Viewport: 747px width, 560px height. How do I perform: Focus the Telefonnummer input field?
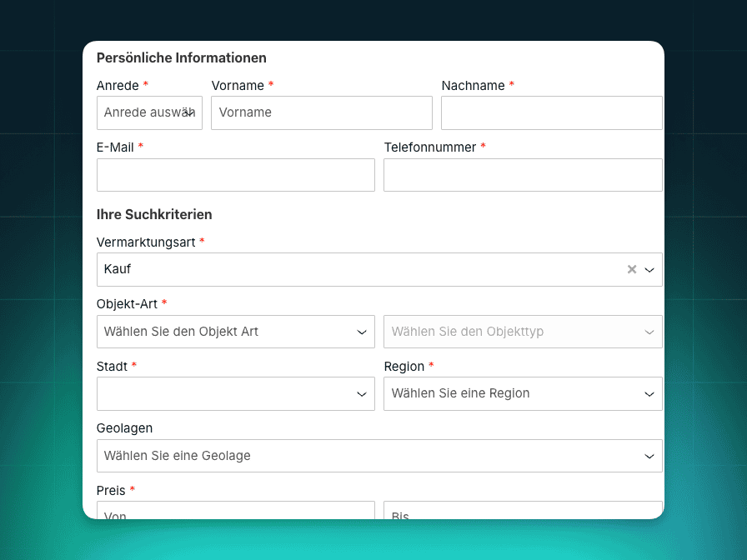pos(523,175)
